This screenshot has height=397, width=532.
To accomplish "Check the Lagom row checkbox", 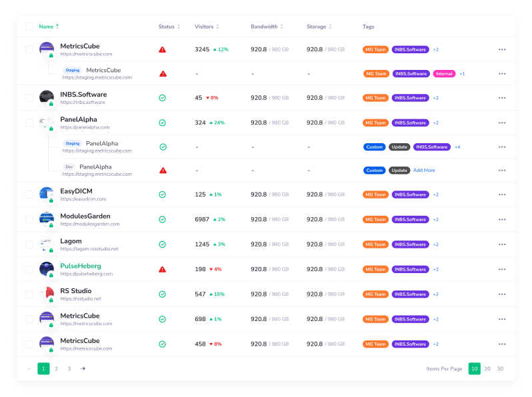I will [29, 244].
